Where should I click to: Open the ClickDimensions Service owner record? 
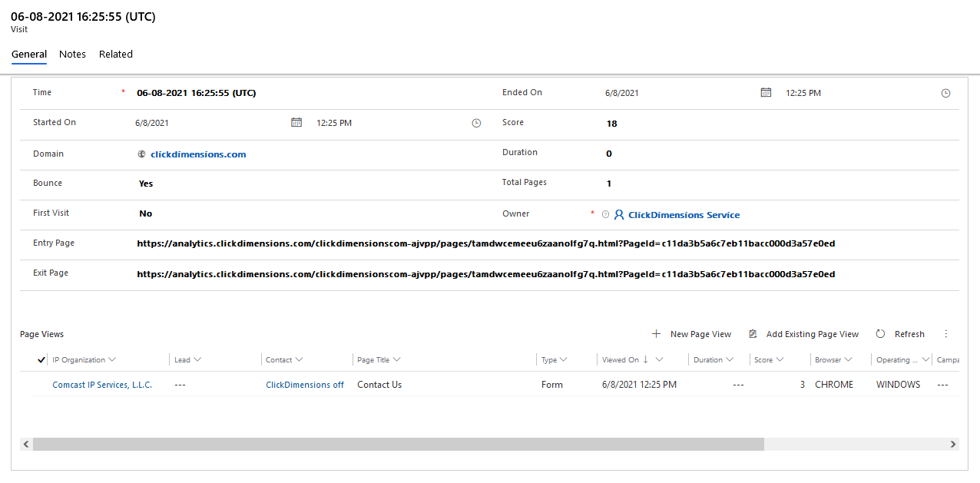pyautogui.click(x=684, y=214)
